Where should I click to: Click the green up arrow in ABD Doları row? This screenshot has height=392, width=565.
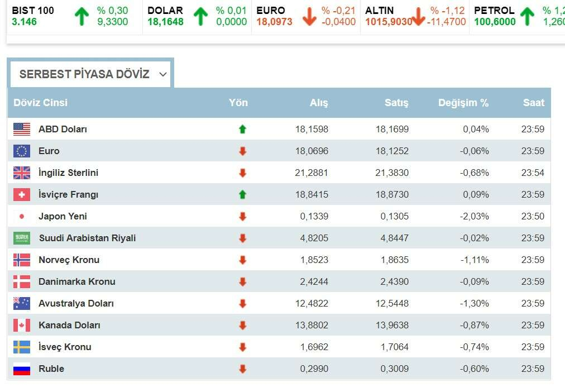coord(242,130)
